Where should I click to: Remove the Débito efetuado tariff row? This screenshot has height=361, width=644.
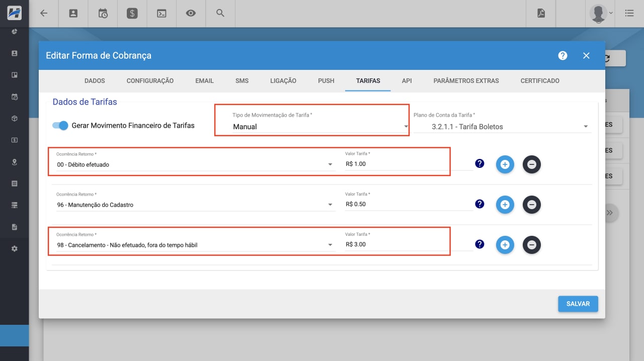pyautogui.click(x=532, y=164)
